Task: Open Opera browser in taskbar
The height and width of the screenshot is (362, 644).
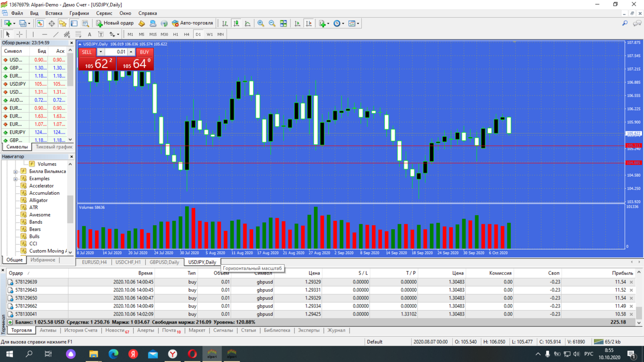Action: (x=192, y=354)
